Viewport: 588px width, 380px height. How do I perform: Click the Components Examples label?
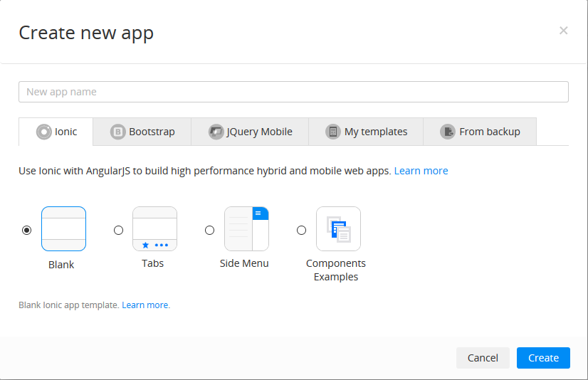[335, 270]
